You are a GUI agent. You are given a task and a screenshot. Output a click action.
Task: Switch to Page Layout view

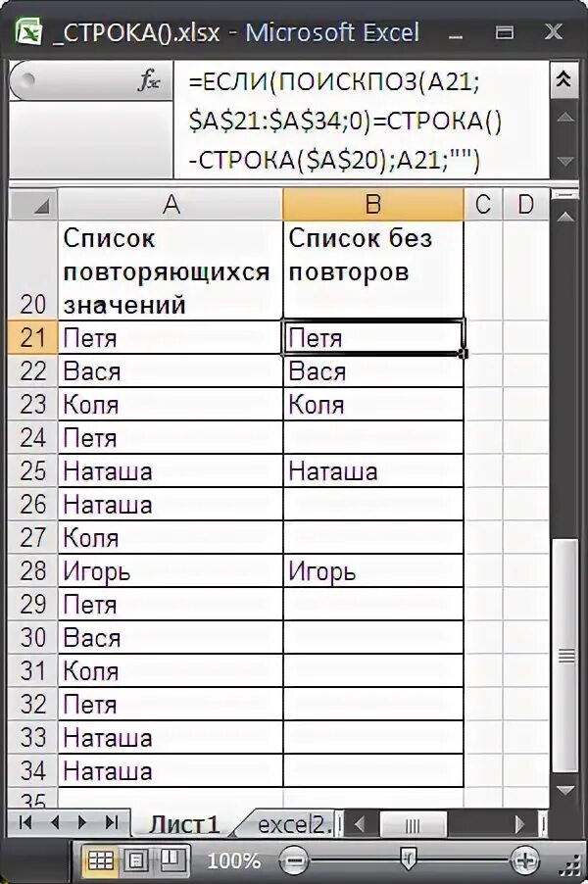pyautogui.click(x=136, y=860)
